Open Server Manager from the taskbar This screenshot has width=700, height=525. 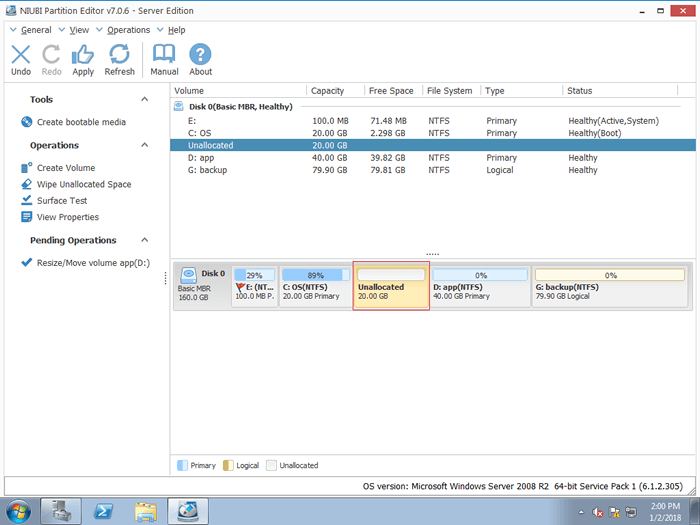coord(61,512)
